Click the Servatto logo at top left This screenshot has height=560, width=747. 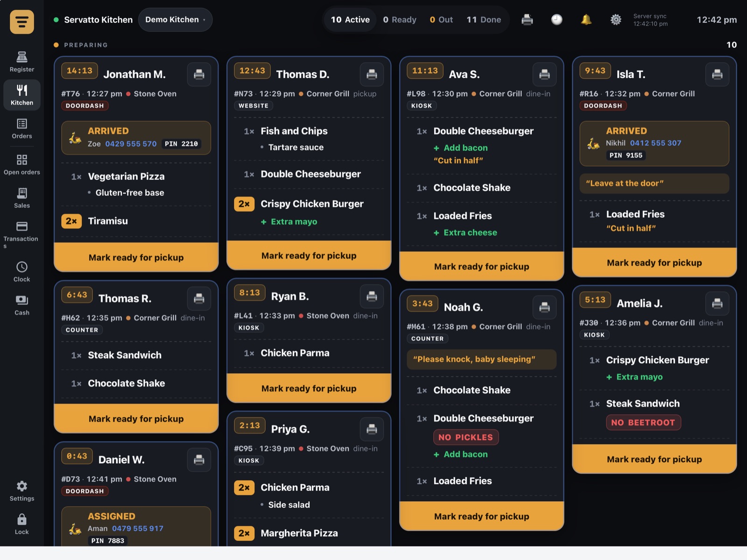pyautogui.click(x=22, y=21)
